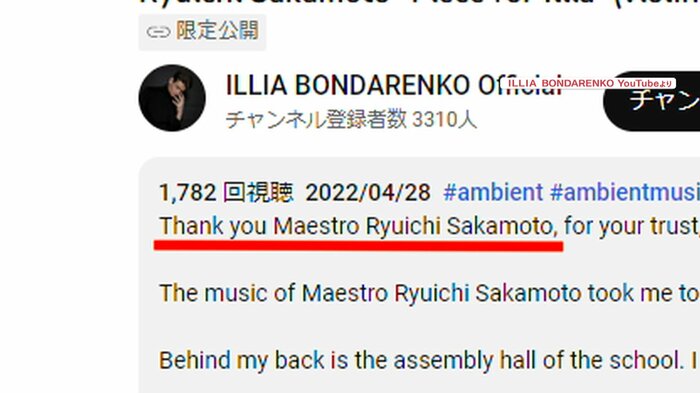Image resolution: width=700 pixels, height=393 pixels.
Task: Click the red underline below Ryuichi Sakamoto
Action: [358, 246]
